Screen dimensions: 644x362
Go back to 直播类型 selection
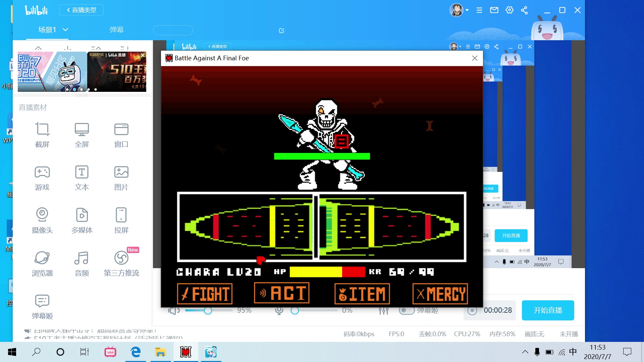click(82, 10)
